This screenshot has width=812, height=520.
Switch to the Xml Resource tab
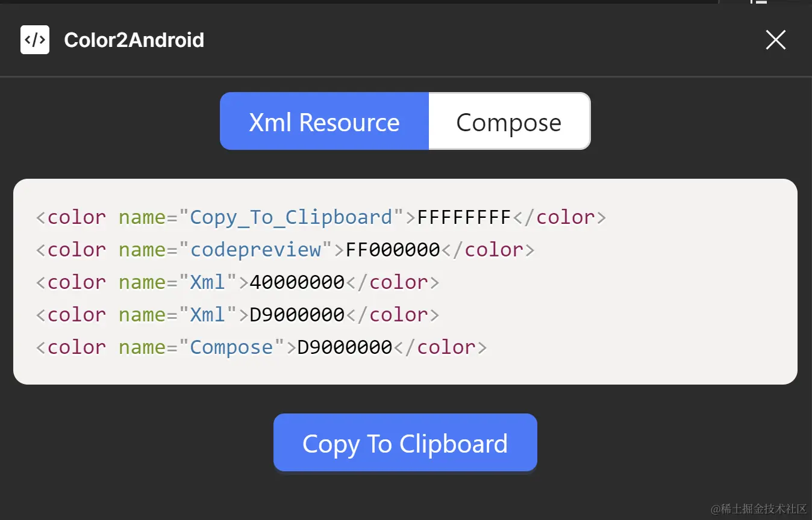click(x=324, y=122)
